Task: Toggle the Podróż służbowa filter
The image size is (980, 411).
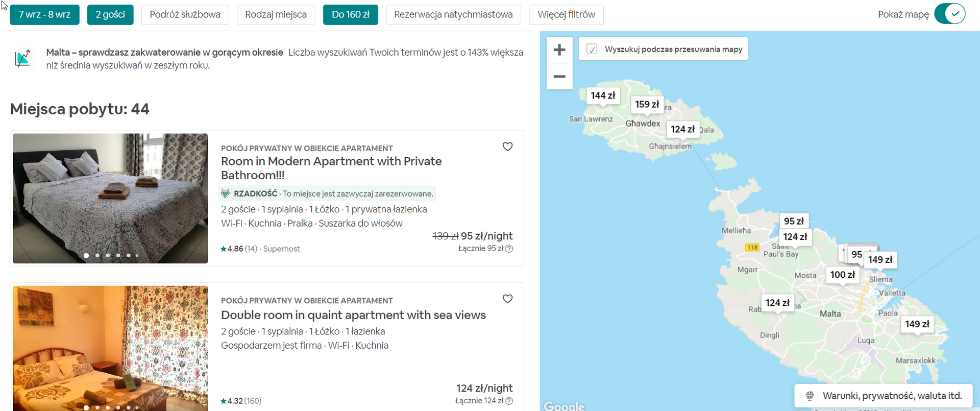Action: (185, 15)
